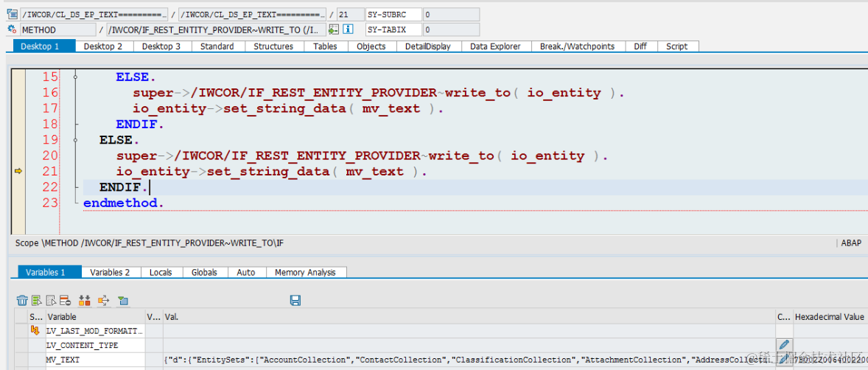
Task: Open the Structures tab
Action: click(x=273, y=46)
